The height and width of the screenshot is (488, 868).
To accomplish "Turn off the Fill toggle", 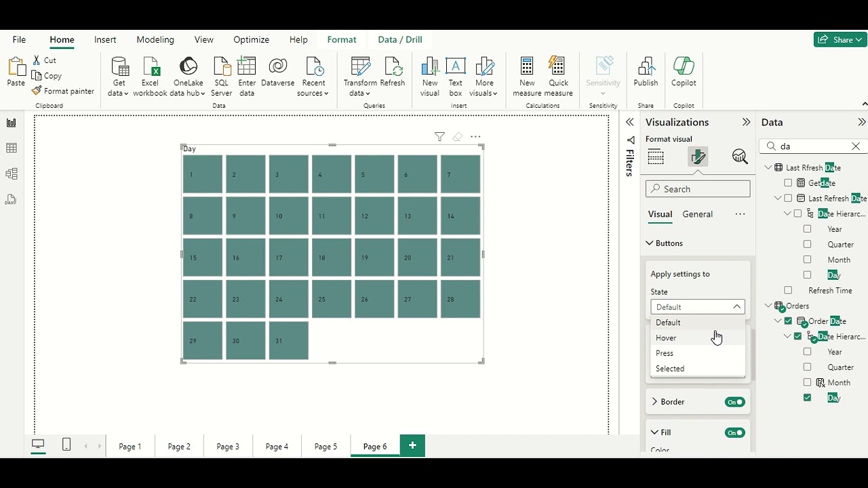I will tap(735, 432).
